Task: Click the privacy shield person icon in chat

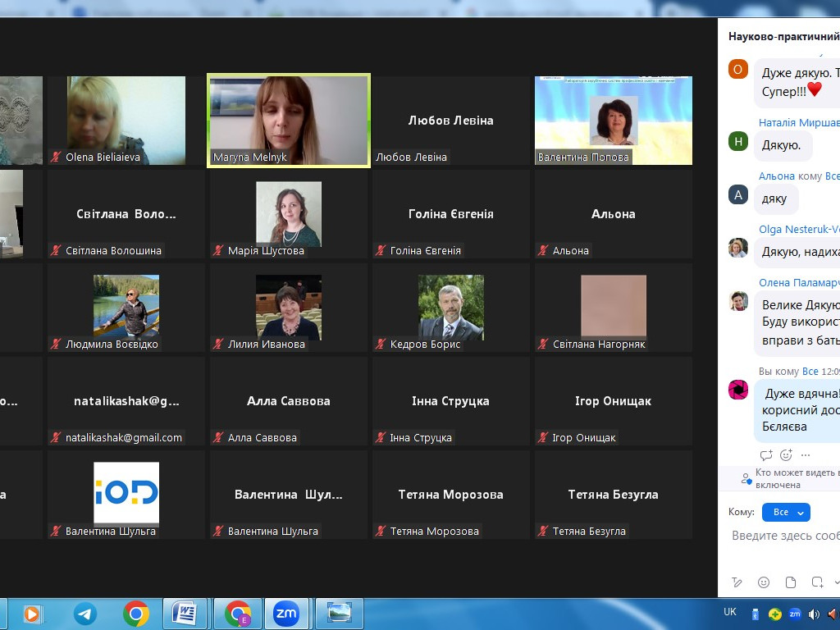Action: pyautogui.click(x=746, y=478)
